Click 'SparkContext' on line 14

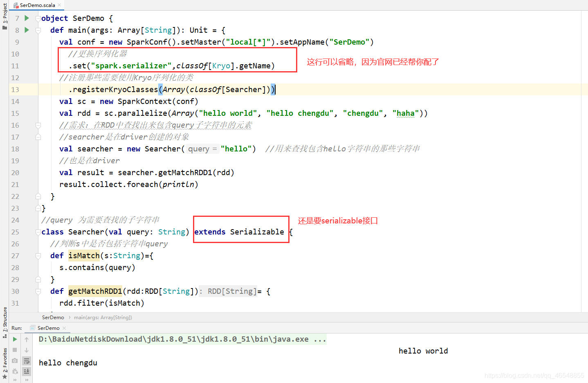145,101
